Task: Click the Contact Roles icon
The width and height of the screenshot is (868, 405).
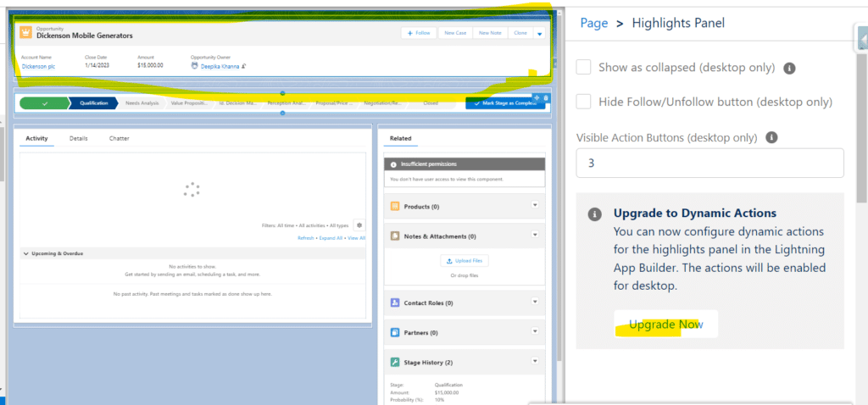Action: [395, 302]
